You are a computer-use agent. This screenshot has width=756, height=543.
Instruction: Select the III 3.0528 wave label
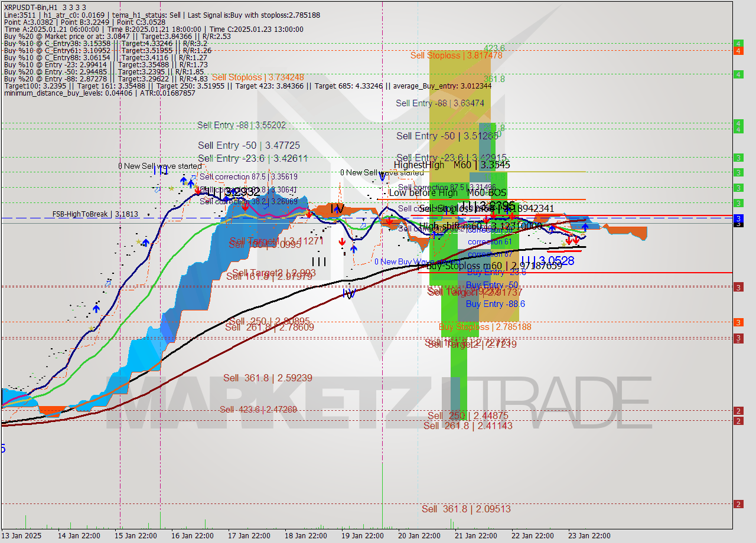pyautogui.click(x=547, y=261)
